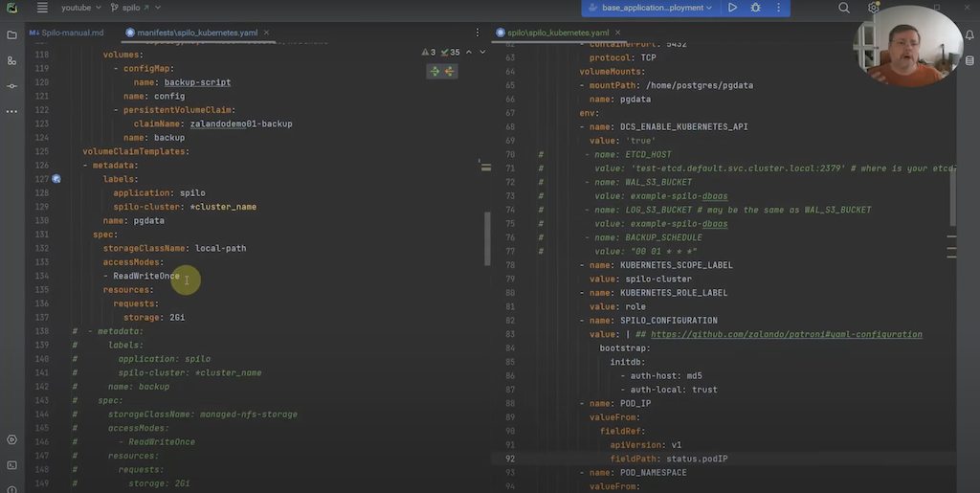This screenshot has height=493, width=980.
Task: Click 'name: pgdata' on line 130
Action: coord(134,220)
